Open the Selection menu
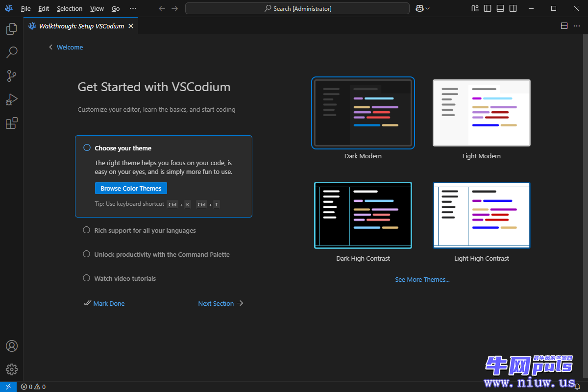The height and width of the screenshot is (392, 588). pos(70,8)
